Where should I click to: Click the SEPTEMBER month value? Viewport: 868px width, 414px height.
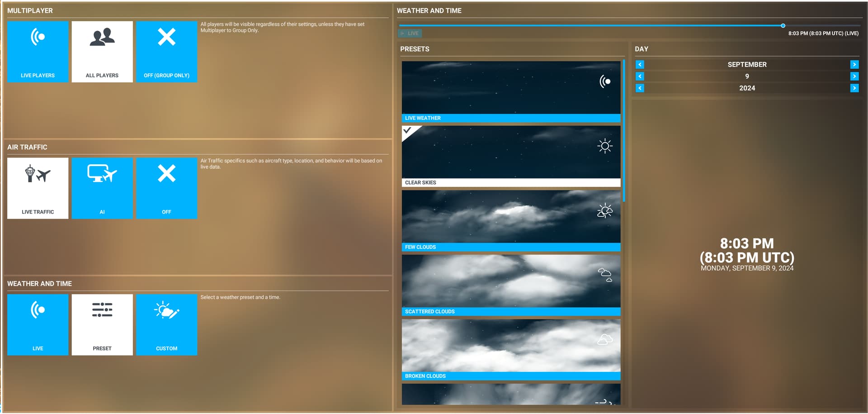click(747, 65)
